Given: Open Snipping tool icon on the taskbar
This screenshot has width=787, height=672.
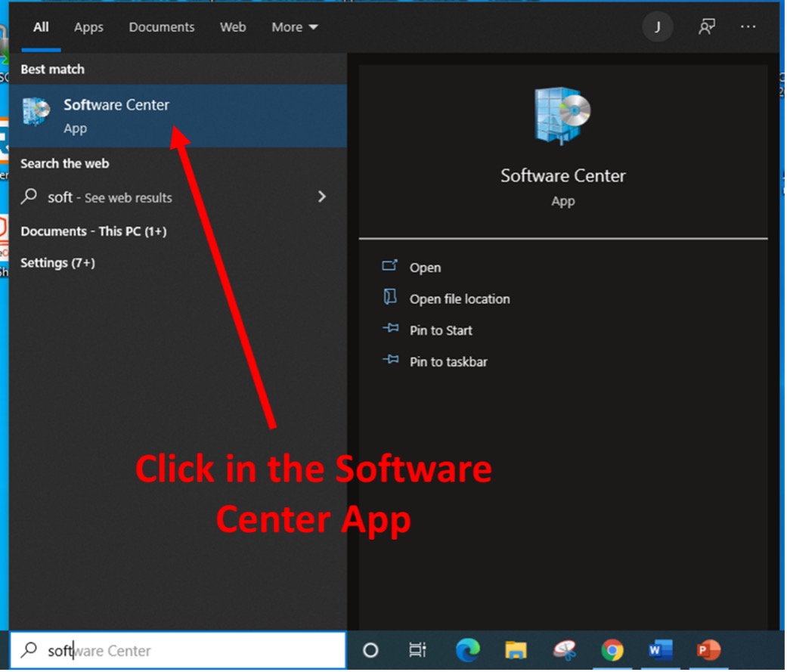Looking at the screenshot, I should 565,651.
